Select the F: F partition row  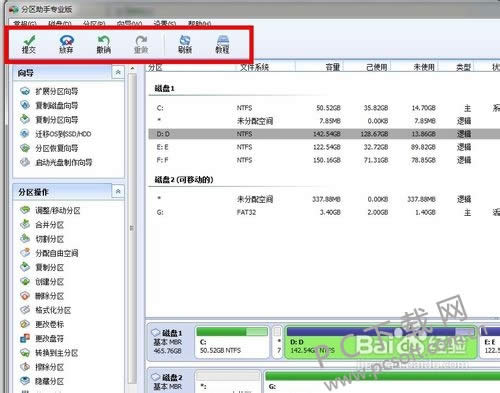(324, 160)
